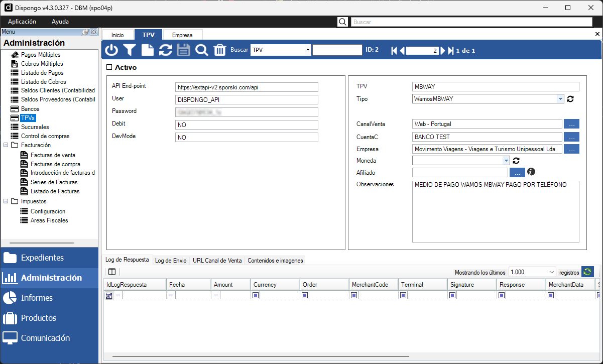Go to the next record

(x=443, y=50)
